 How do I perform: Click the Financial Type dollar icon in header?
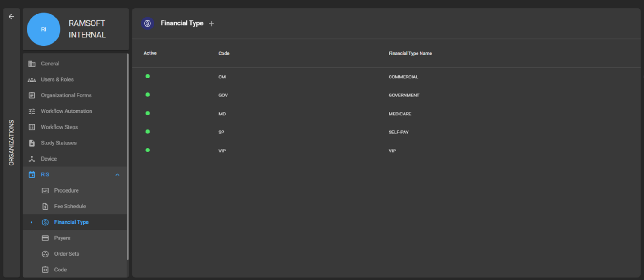pos(147,23)
